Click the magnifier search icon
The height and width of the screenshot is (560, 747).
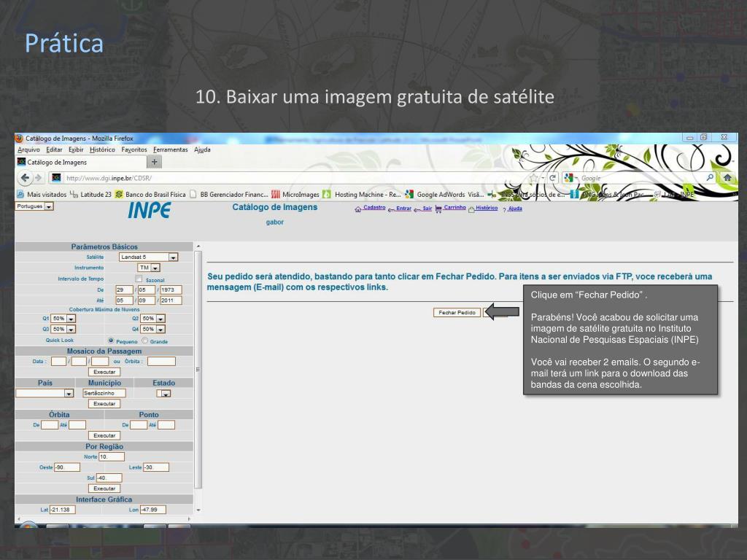(710, 177)
